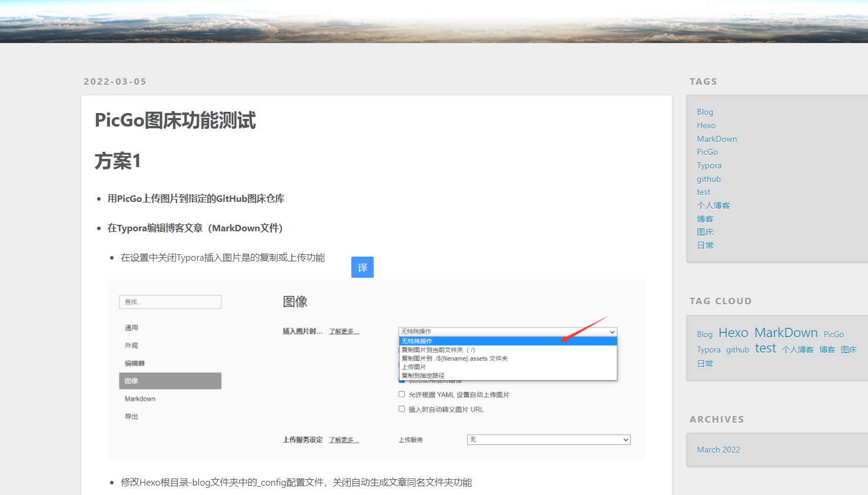Click 了解更多 next to 上传服务设定
This screenshot has height=495, width=868.
tap(344, 440)
